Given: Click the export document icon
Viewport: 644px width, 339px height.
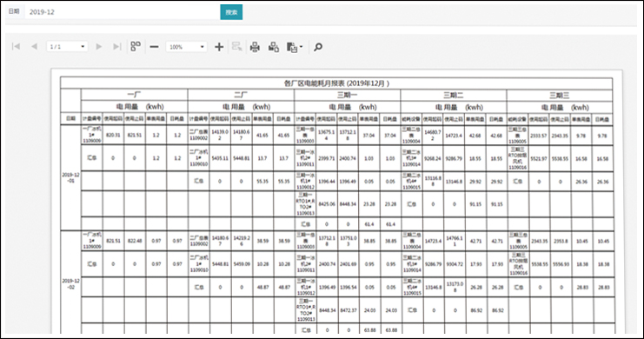Looking at the screenshot, I should coord(292,47).
